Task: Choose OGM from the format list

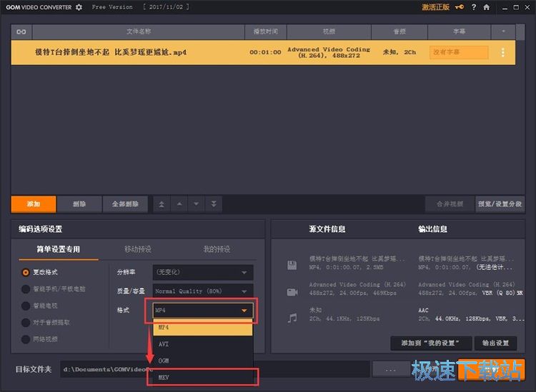Action: click(x=203, y=361)
